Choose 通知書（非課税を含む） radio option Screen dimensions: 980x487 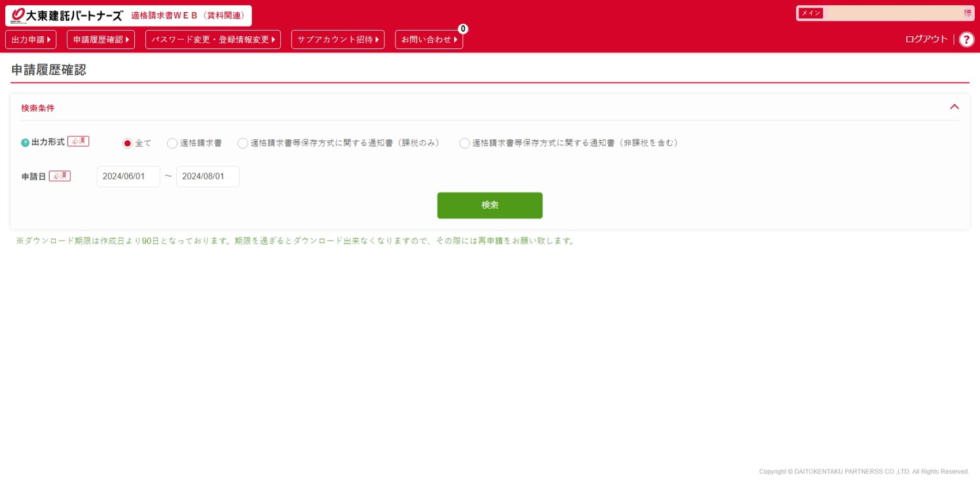pos(465,144)
